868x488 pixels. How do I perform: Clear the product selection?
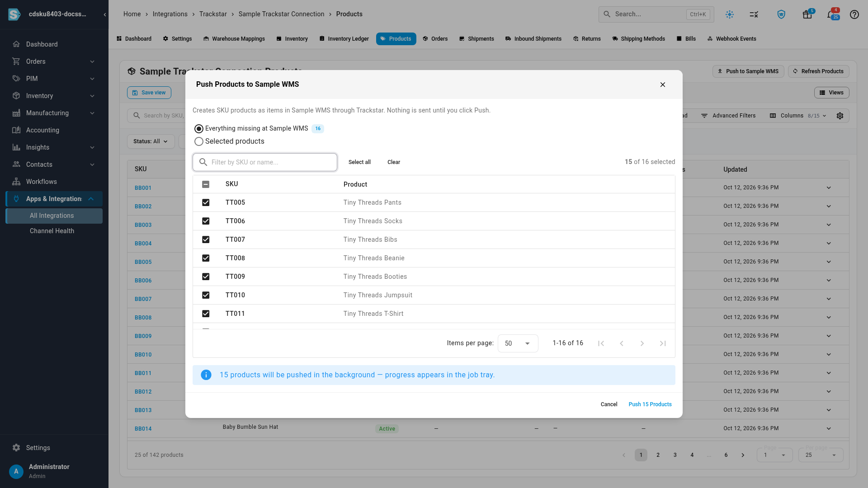click(394, 162)
